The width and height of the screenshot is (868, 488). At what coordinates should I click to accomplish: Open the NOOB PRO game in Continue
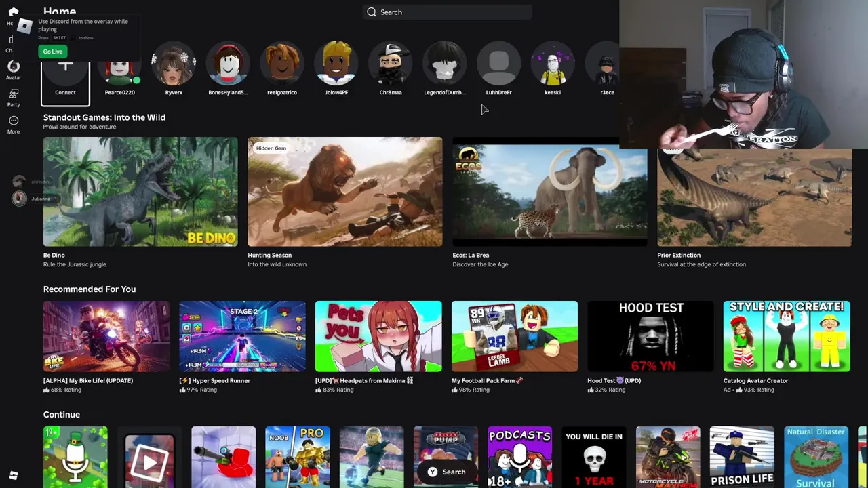click(x=297, y=457)
